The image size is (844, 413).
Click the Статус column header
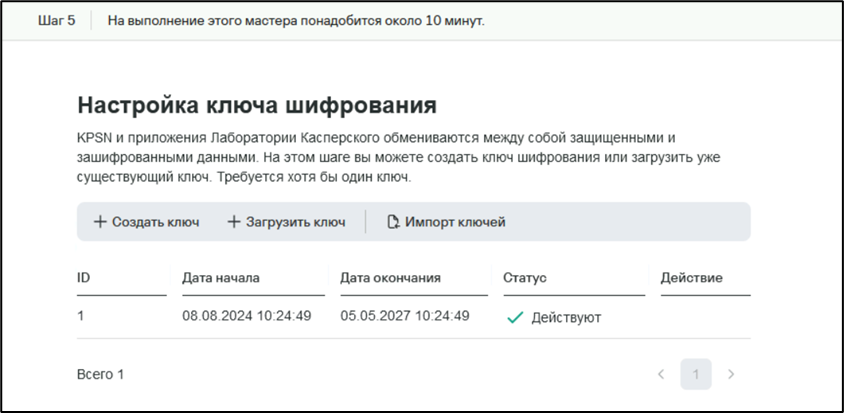[x=524, y=277]
